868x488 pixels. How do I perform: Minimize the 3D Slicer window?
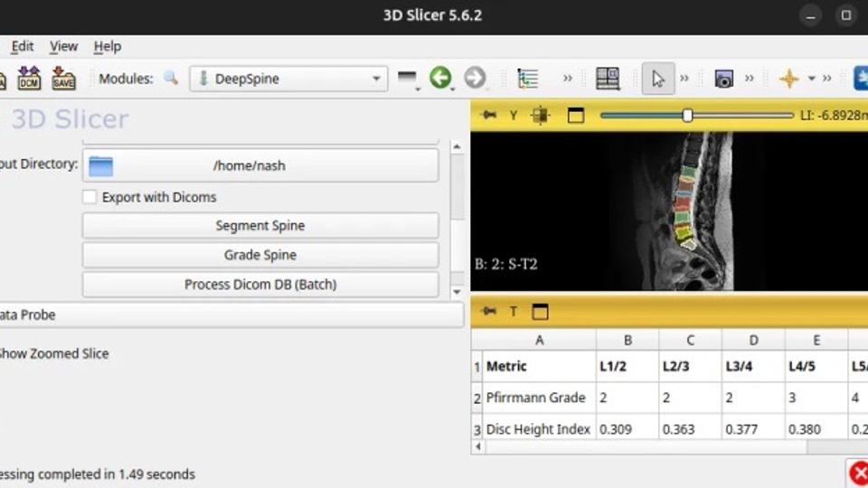[x=811, y=15]
